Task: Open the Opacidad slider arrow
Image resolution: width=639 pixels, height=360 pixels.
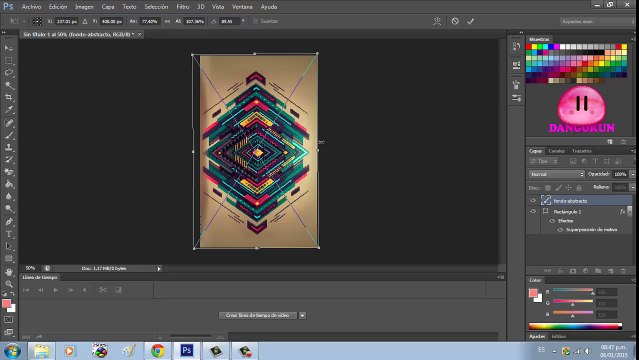Action: 632,174
